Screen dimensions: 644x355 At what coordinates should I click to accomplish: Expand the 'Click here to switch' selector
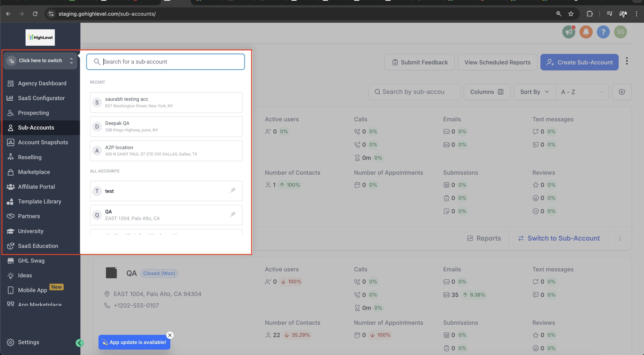(x=40, y=60)
